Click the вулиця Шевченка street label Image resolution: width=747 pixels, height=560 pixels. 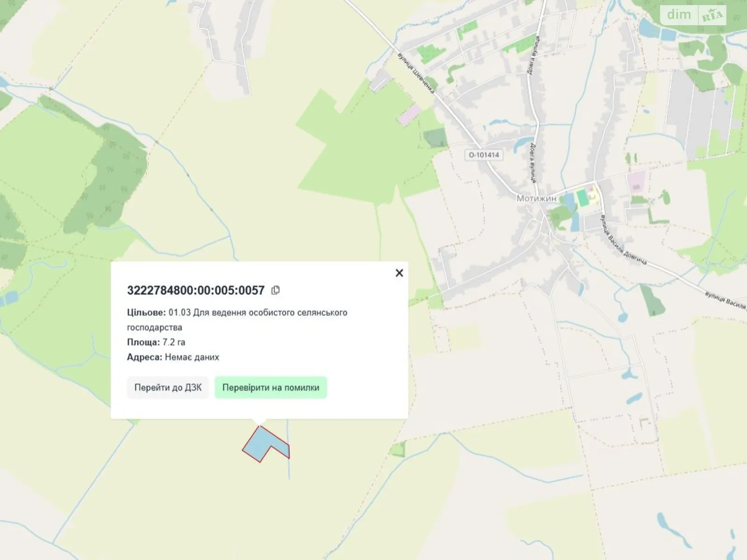pyautogui.click(x=416, y=73)
